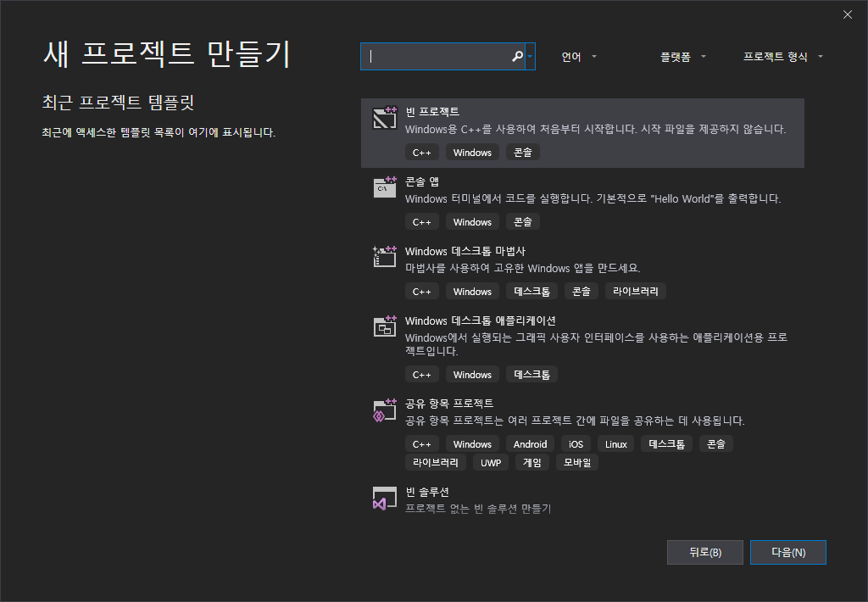868x602 pixels.
Task: Click the iOS tag under 공유 항목 프로젝트
Action: [576, 444]
